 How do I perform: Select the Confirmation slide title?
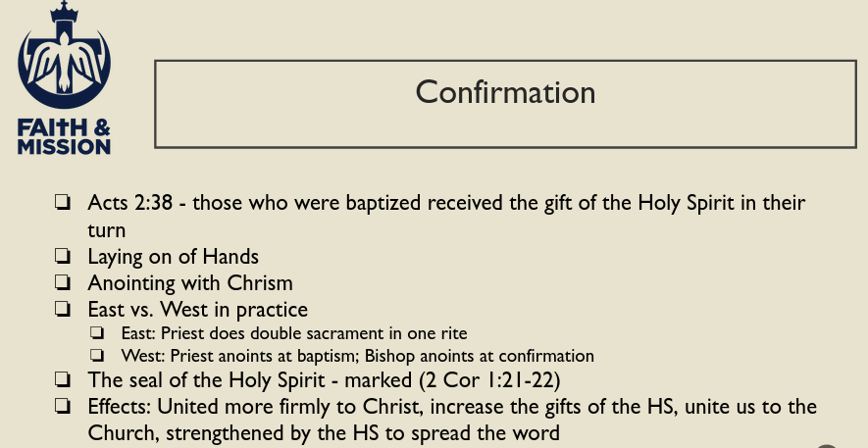tap(505, 92)
